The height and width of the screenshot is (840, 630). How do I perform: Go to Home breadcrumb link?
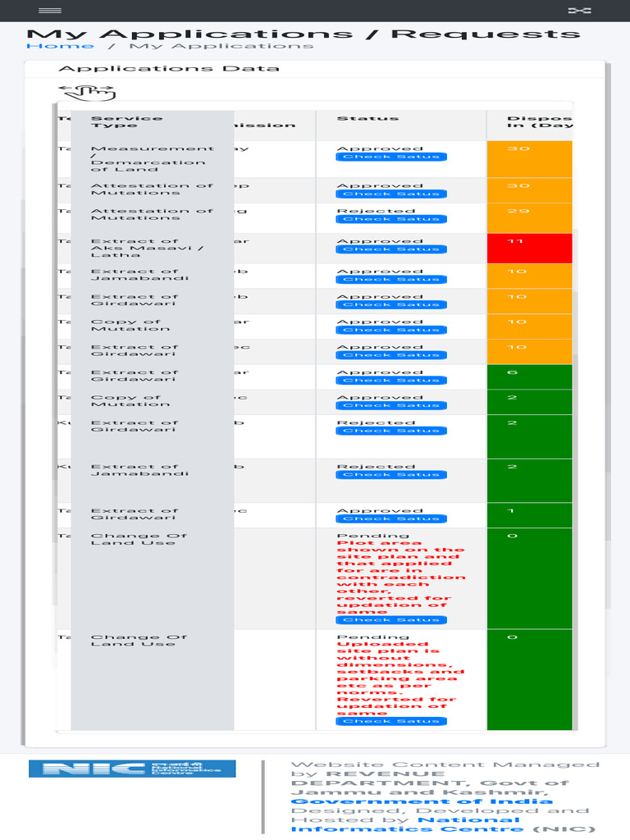coord(60,46)
